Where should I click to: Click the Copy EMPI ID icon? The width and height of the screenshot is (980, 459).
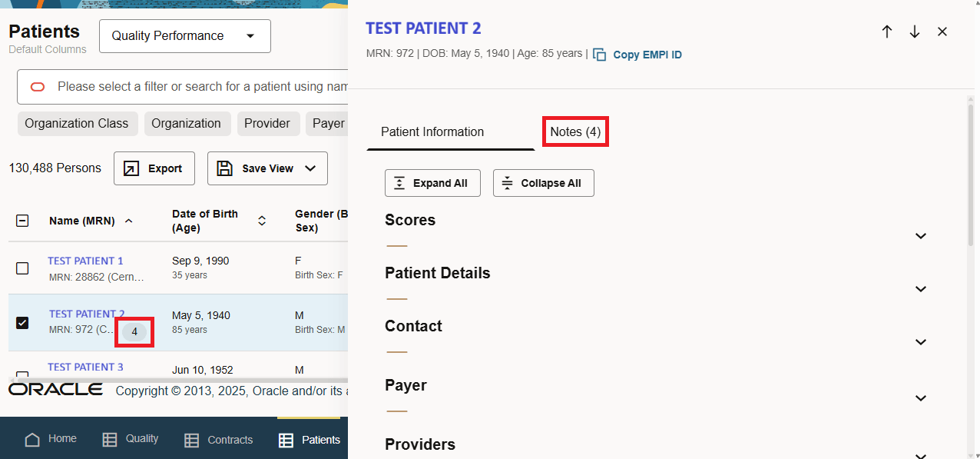(x=598, y=55)
